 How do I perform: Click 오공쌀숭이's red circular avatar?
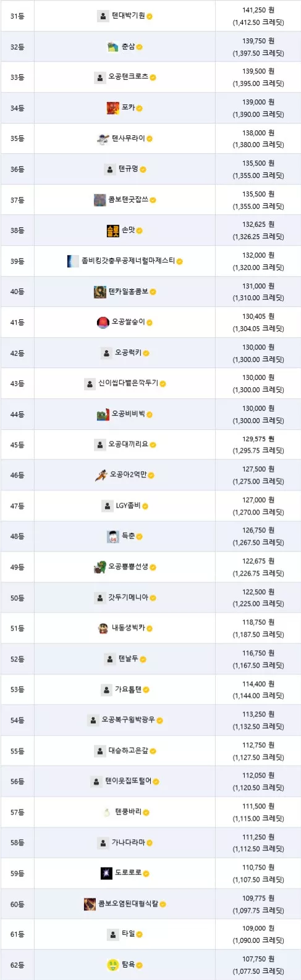click(x=103, y=322)
